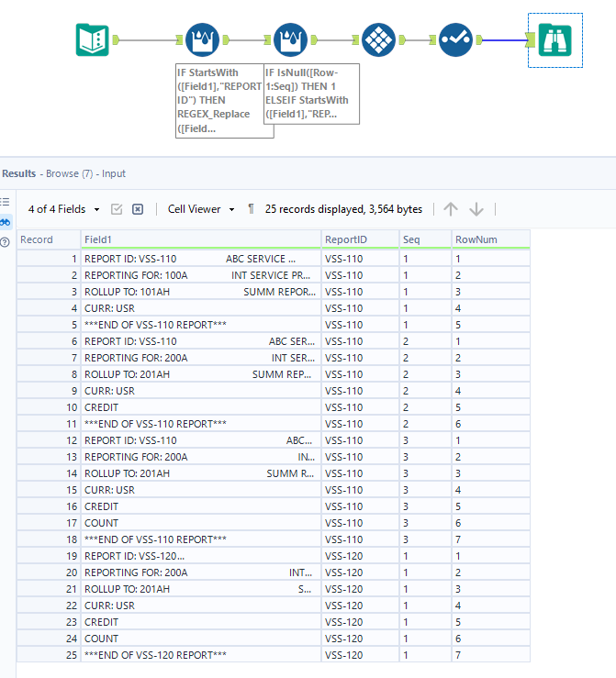Viewport: 616px width, 678px height.
Task: Select the IF IsNull formula annotation
Action: [x=311, y=94]
